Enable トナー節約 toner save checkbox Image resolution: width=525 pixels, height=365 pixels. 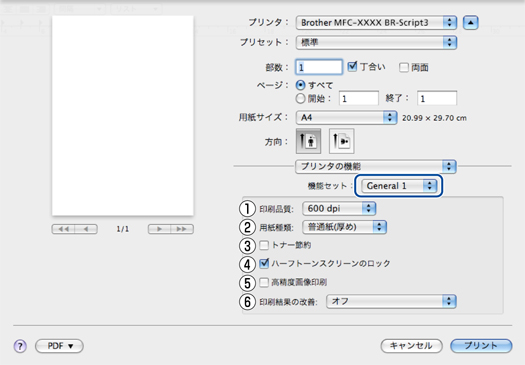coord(264,245)
